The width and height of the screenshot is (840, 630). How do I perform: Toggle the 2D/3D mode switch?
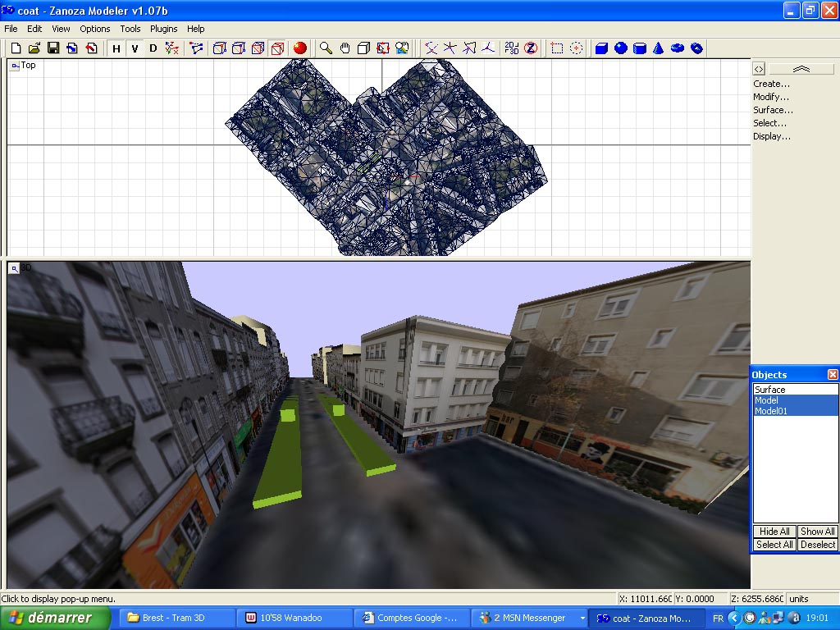coord(511,48)
